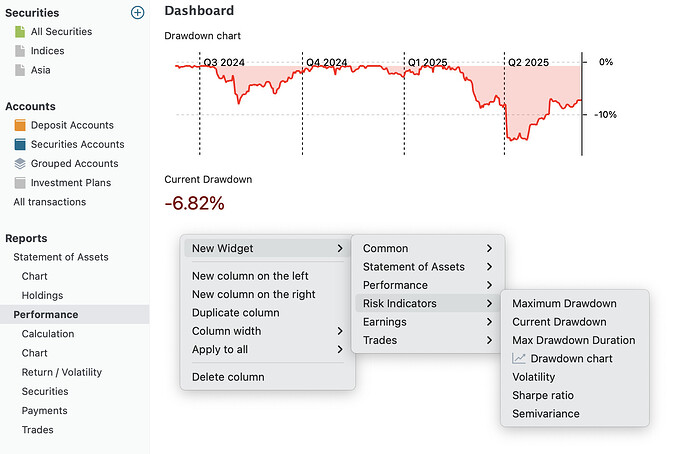Screen dimensions: 690x454
Task: Select Sharpe ratio from the submenu
Action: coord(543,395)
